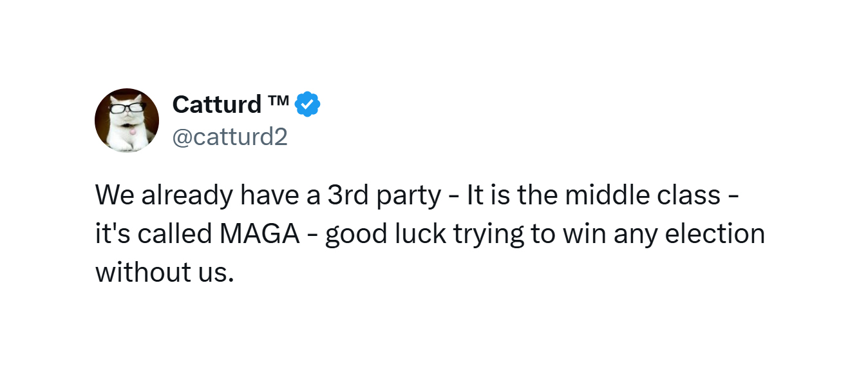The height and width of the screenshot is (372, 868).
Task: Select the word MAGA in the tweet
Action: tap(259, 233)
